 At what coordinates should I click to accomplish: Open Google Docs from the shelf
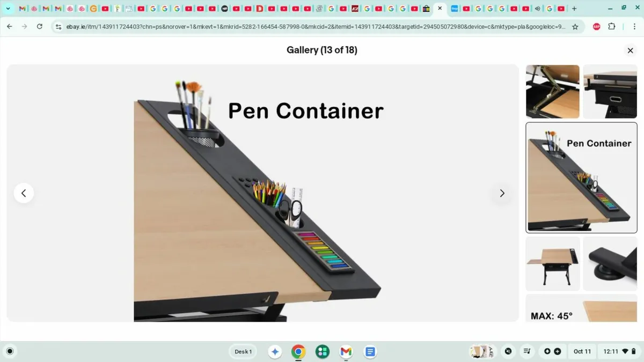click(370, 351)
